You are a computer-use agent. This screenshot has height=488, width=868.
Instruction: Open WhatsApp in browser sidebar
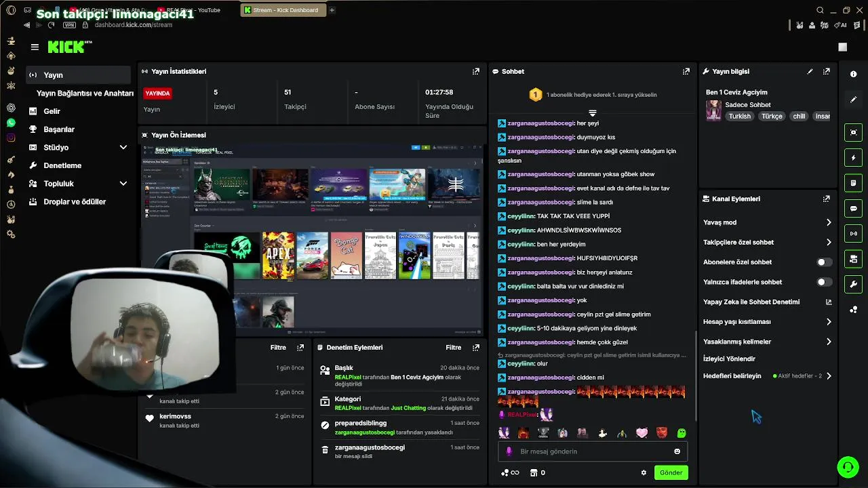tap(11, 123)
